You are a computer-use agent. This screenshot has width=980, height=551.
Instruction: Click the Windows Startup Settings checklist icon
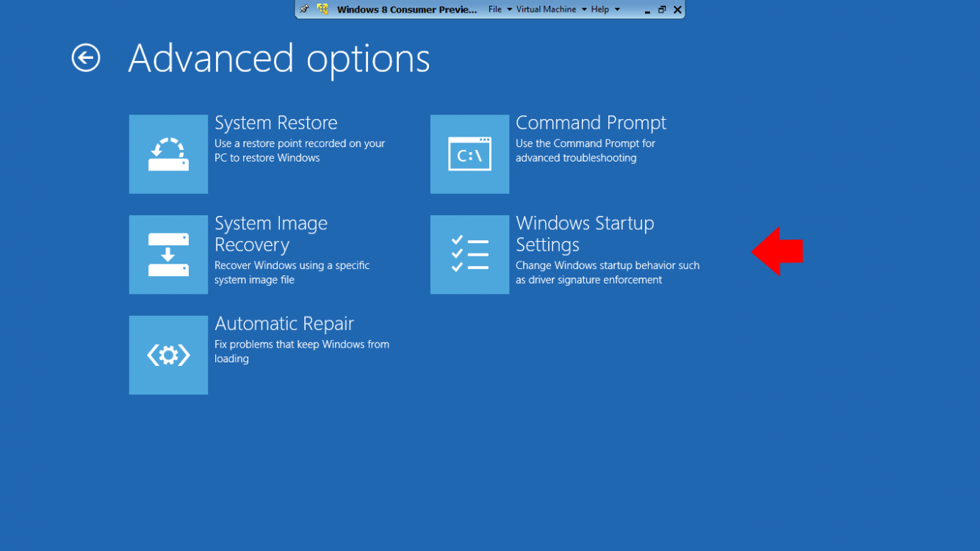469,255
